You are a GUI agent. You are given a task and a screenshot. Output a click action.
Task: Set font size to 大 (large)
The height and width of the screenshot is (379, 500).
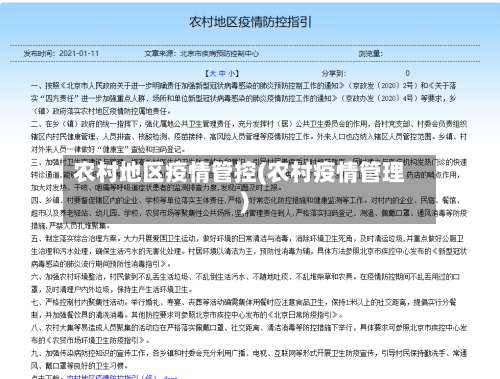pos(213,73)
